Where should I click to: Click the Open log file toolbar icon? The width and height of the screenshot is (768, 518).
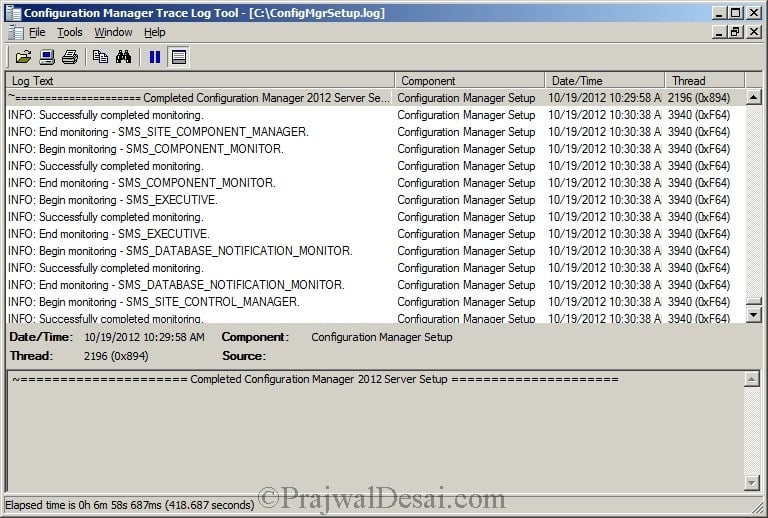point(23,57)
